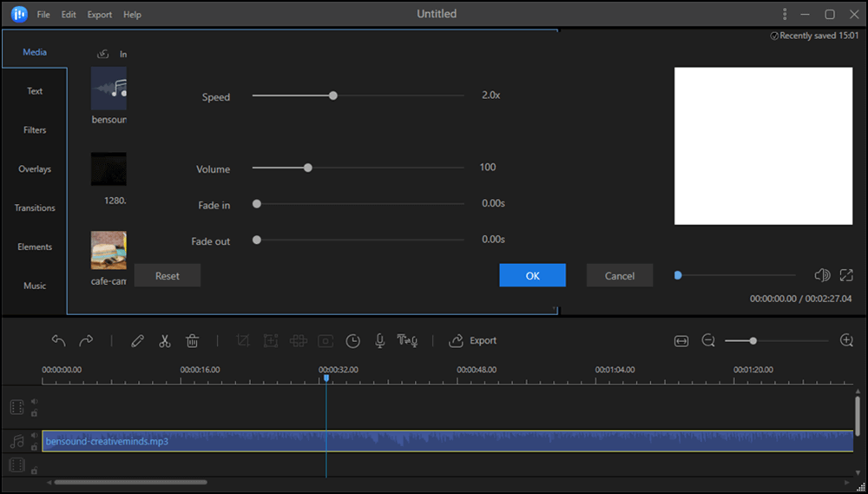Click the Delete trash icon
This screenshot has height=494, width=868.
(x=193, y=341)
